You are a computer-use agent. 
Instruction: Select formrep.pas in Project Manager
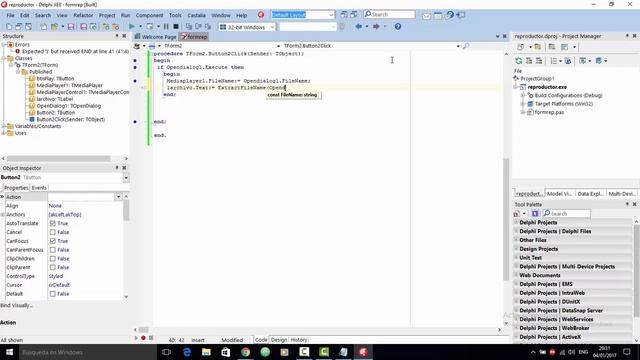click(549, 112)
